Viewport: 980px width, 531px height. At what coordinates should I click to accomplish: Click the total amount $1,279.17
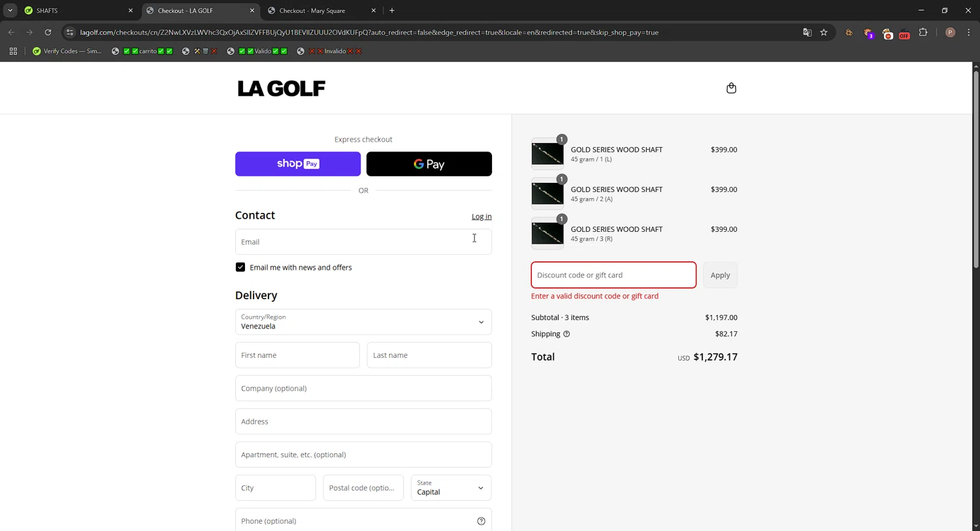tap(715, 357)
